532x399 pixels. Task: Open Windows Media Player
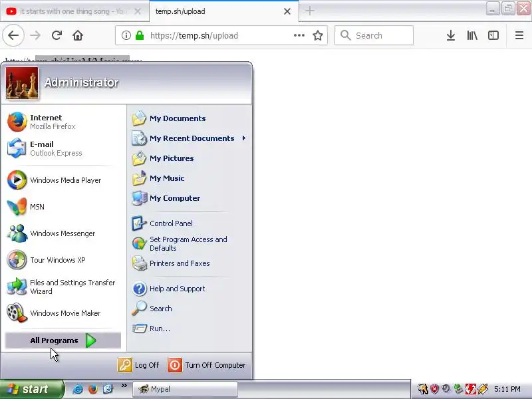[63, 180]
